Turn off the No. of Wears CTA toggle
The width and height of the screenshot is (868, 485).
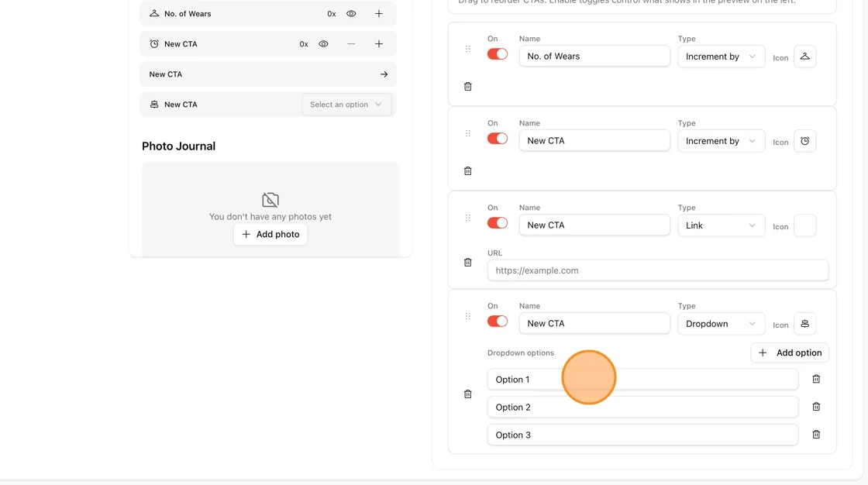(x=497, y=54)
